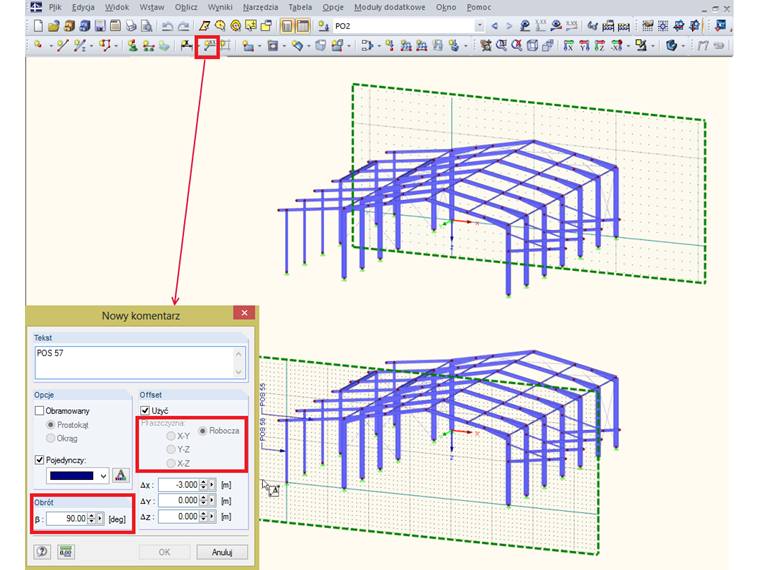Open the Oblicz menu
The image size is (760, 570).
click(186, 7)
